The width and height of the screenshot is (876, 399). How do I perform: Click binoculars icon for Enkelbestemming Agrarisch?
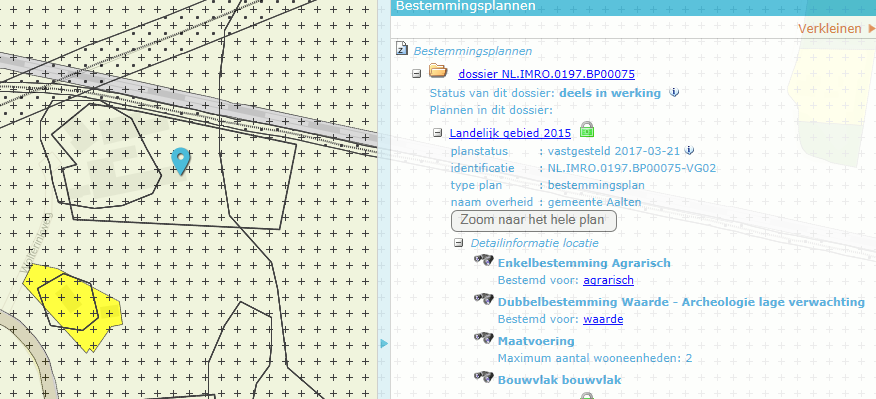484,259
